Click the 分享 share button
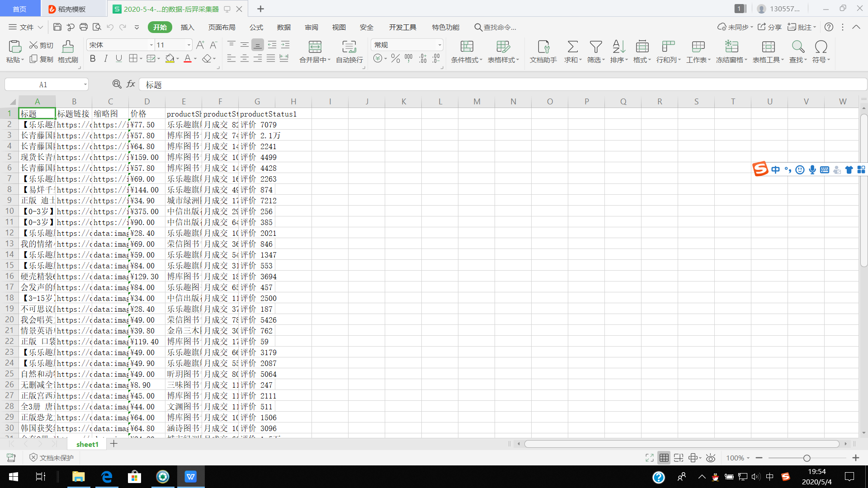Image resolution: width=868 pixels, height=488 pixels. (769, 27)
